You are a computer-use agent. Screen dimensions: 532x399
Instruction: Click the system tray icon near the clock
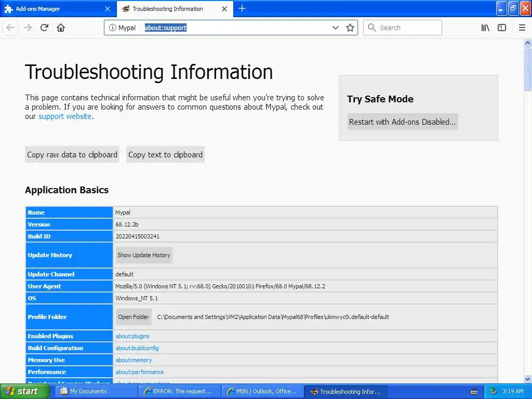pyautogui.click(x=493, y=392)
